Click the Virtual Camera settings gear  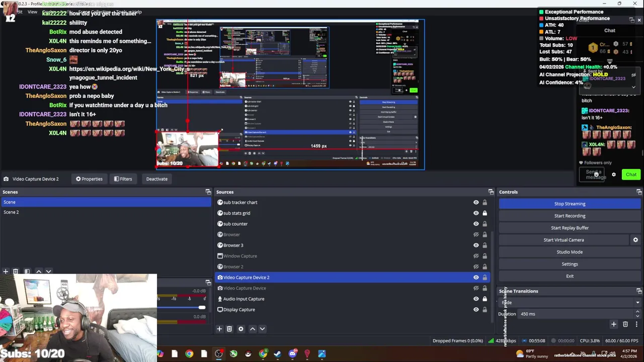[635, 240]
